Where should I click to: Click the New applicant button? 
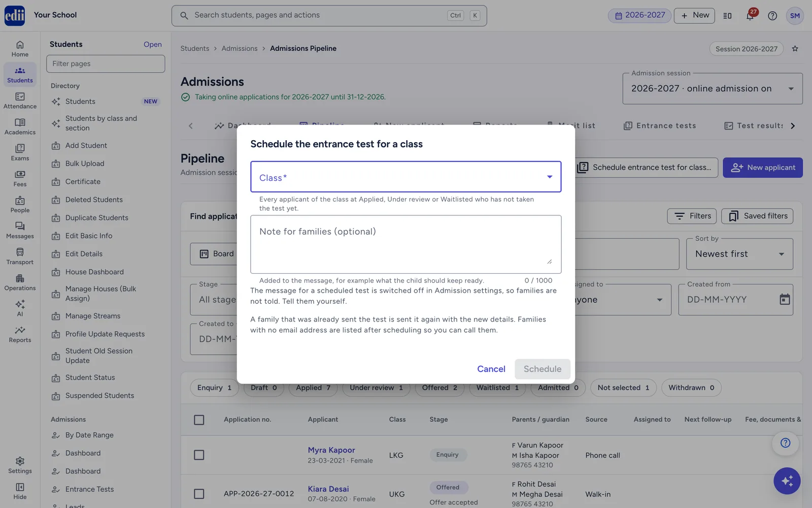(x=763, y=168)
